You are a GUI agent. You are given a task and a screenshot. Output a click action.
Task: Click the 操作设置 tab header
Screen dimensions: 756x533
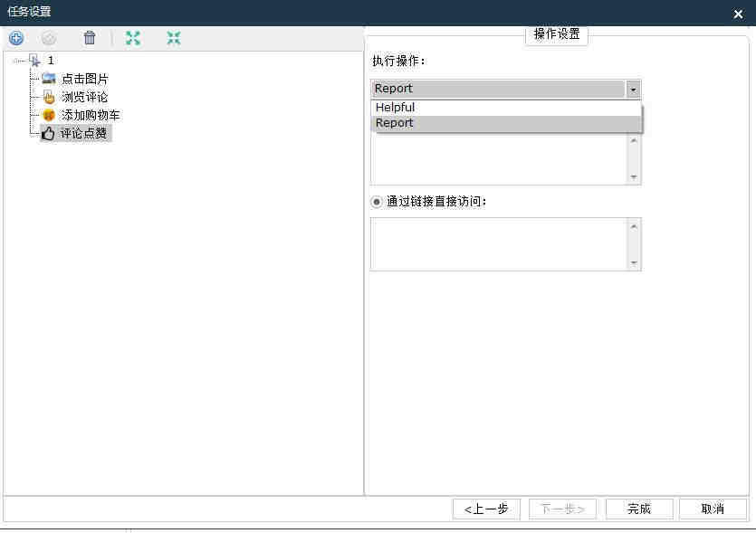[557, 34]
